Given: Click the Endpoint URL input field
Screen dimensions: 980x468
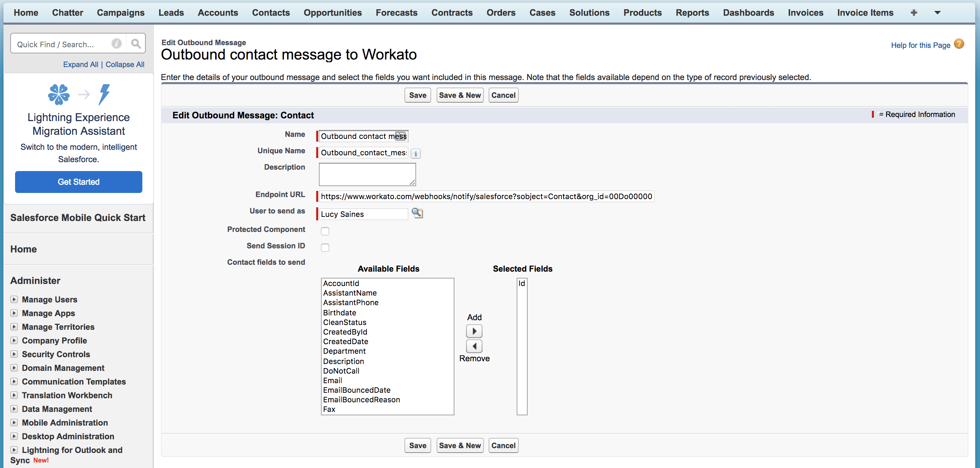Looking at the screenshot, I should pyautogui.click(x=488, y=196).
